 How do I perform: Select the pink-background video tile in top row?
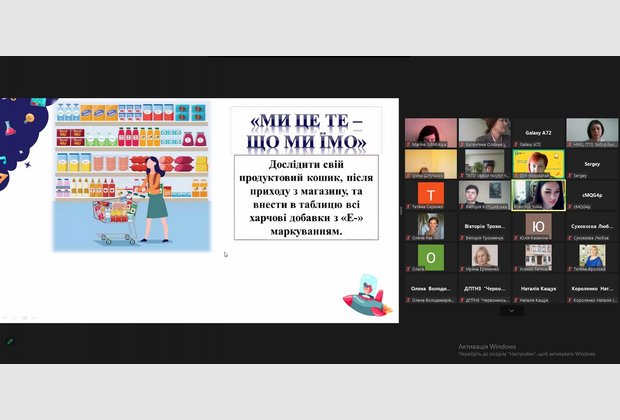point(431,132)
